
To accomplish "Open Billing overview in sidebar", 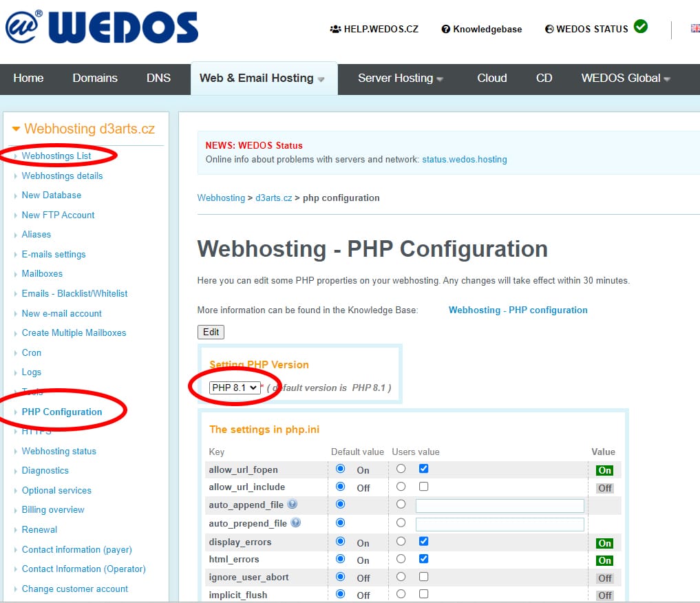I will click(x=53, y=509).
